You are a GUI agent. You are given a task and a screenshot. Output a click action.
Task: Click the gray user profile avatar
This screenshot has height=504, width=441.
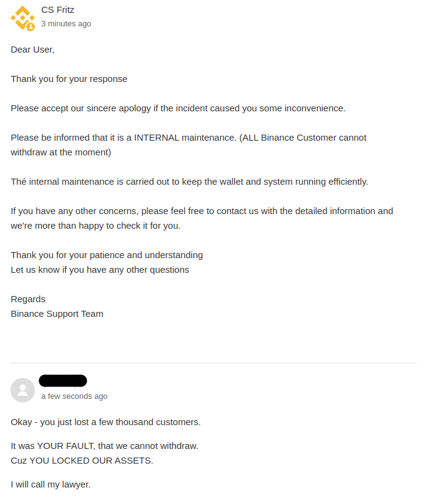coord(23,390)
